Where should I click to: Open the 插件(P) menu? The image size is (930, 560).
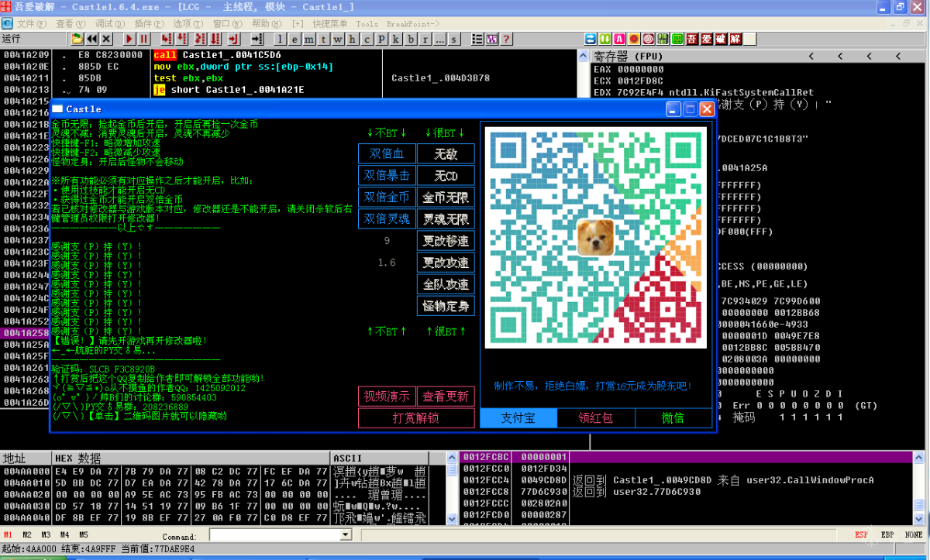pyautogui.click(x=149, y=23)
